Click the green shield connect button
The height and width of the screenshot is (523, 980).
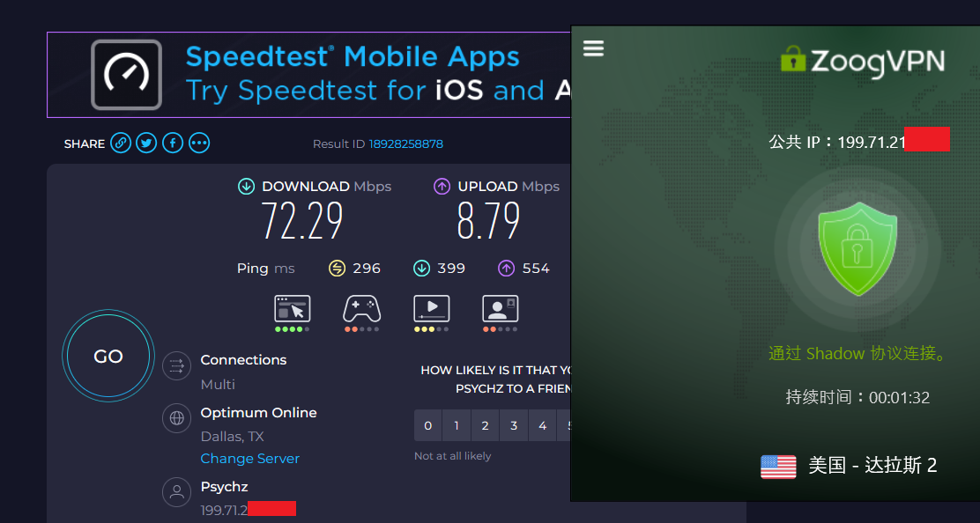pyautogui.click(x=857, y=249)
